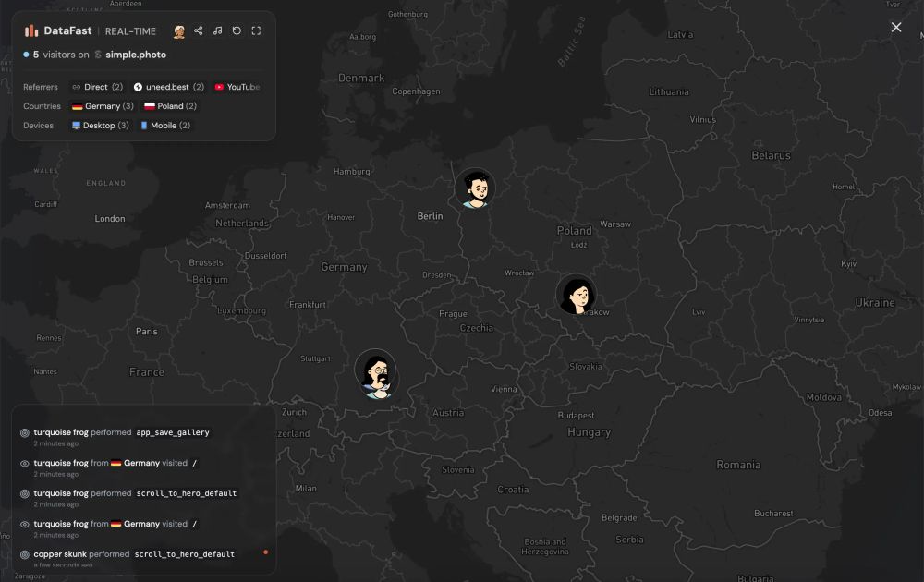Click the 5 visitors count text
The height and width of the screenshot is (582, 924).
tap(61, 55)
